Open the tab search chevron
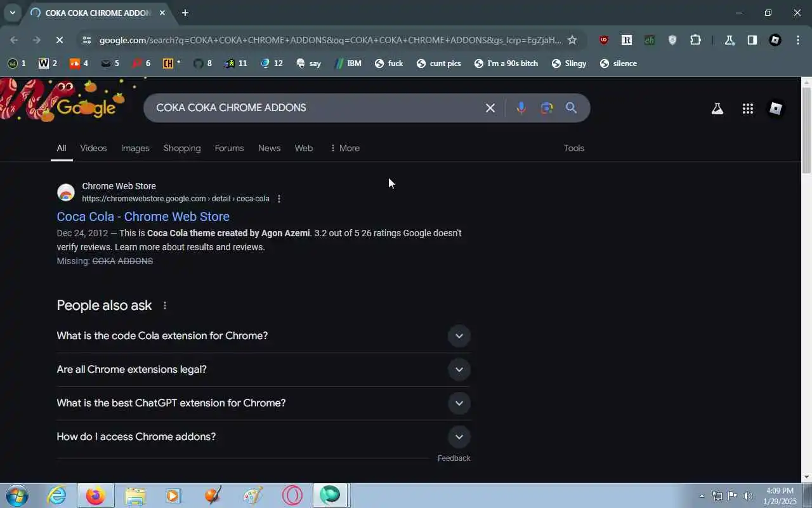The height and width of the screenshot is (508, 812). 12,13
